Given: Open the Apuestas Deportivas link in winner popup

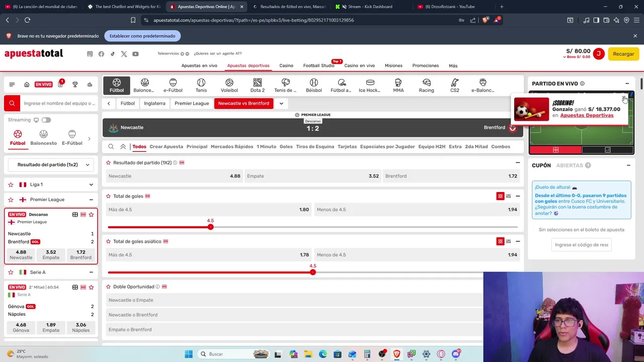Looking at the screenshot, I should [587, 115].
